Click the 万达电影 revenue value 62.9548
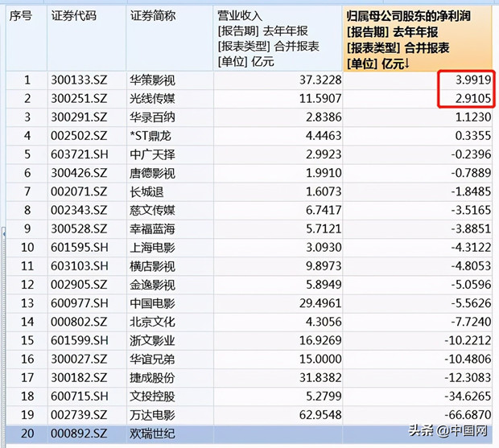This screenshot has width=499, height=448. (278, 414)
